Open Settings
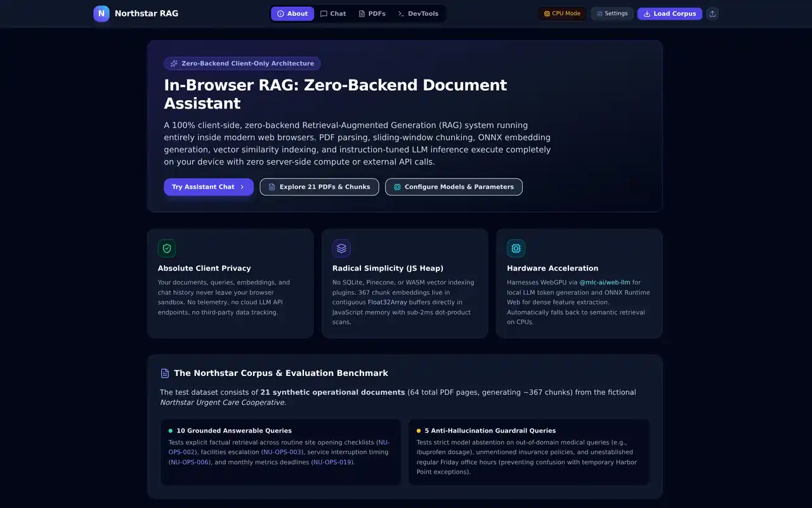The image size is (812, 508). [612, 13]
